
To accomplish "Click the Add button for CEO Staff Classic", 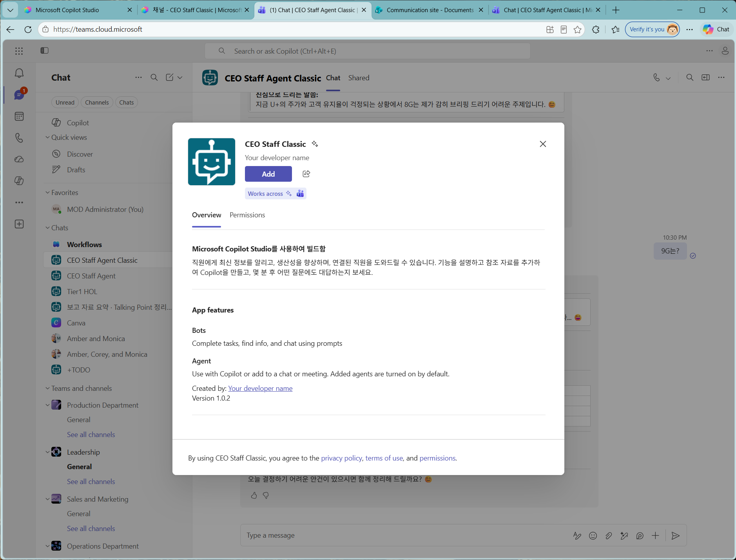I will [268, 174].
